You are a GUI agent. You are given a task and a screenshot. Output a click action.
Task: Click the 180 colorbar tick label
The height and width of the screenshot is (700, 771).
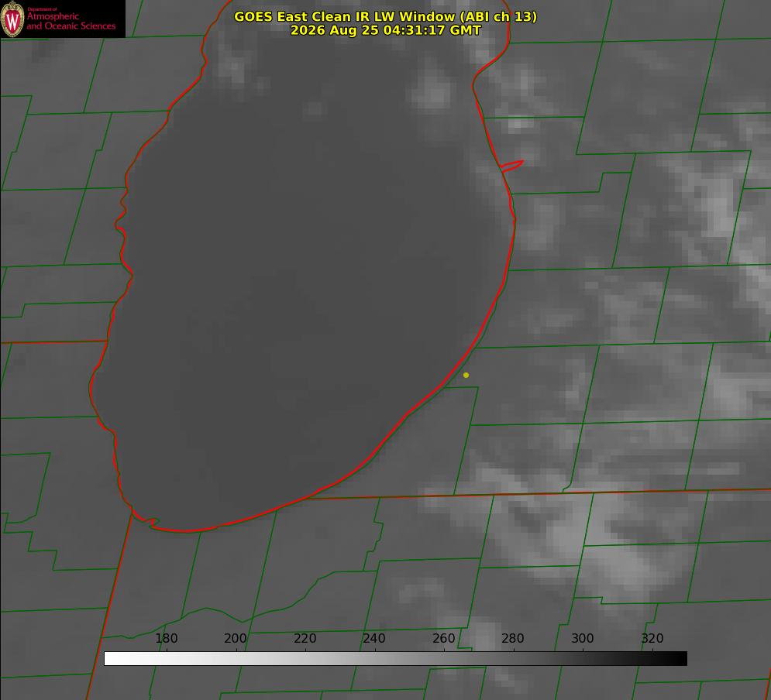click(x=166, y=638)
